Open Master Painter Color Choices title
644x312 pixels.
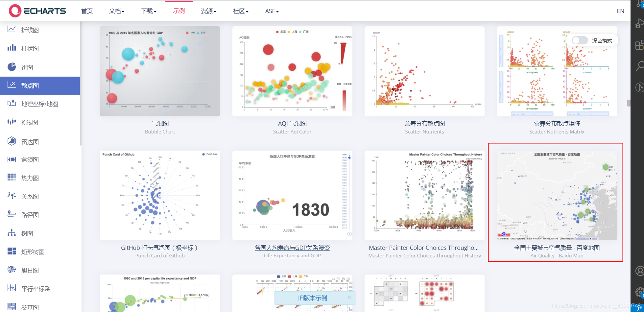tap(424, 248)
